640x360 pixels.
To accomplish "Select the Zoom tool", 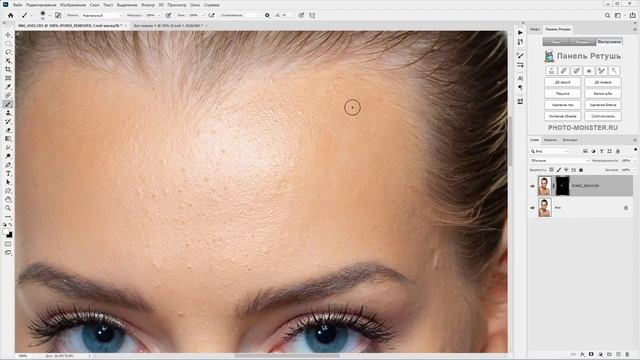I will click(8, 208).
